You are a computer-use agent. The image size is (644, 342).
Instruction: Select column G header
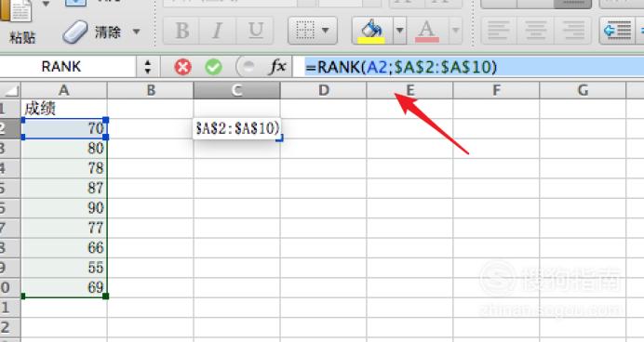583,90
